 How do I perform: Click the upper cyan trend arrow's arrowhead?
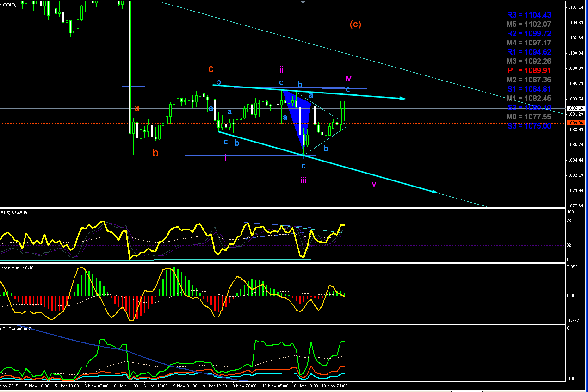(402, 98)
